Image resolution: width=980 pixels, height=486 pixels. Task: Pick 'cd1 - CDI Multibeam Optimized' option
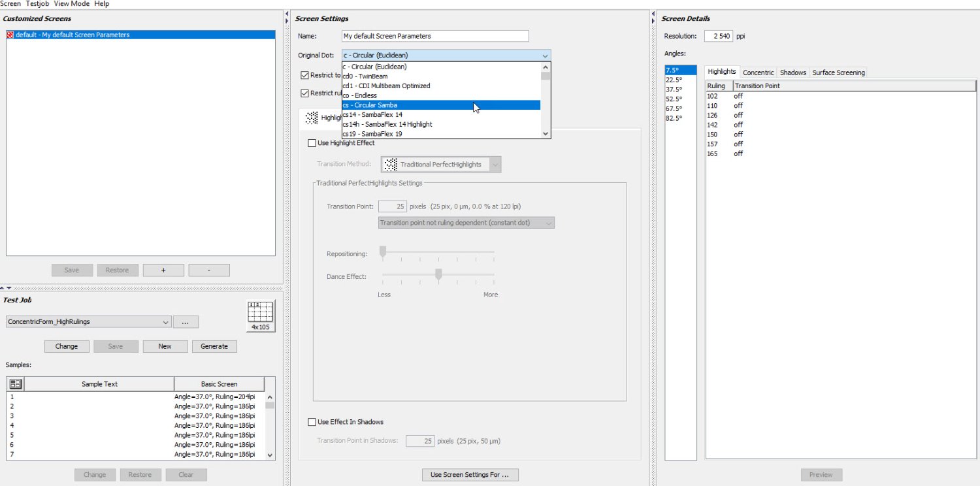click(x=441, y=86)
